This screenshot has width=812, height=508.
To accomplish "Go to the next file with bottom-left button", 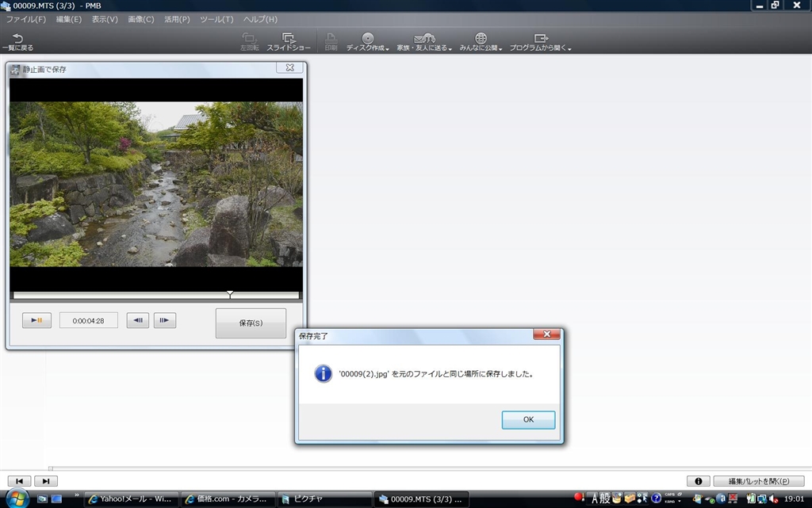I will [x=46, y=481].
